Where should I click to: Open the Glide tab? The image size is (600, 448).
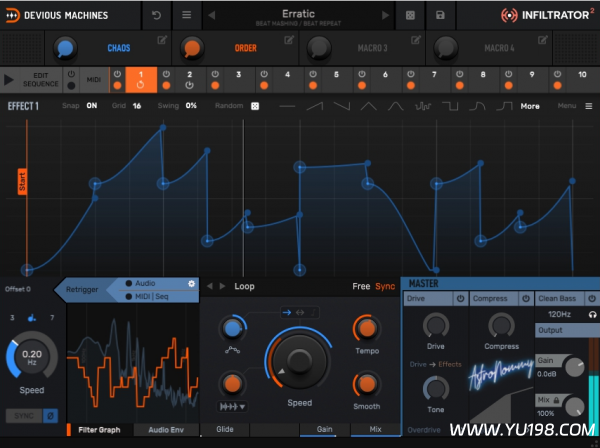click(225, 430)
